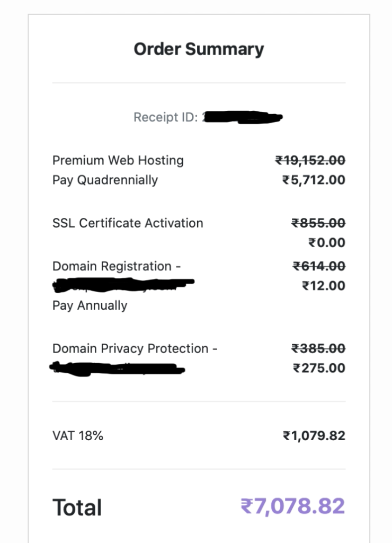Click the struck-through ₹614.00 price

pyautogui.click(x=319, y=266)
